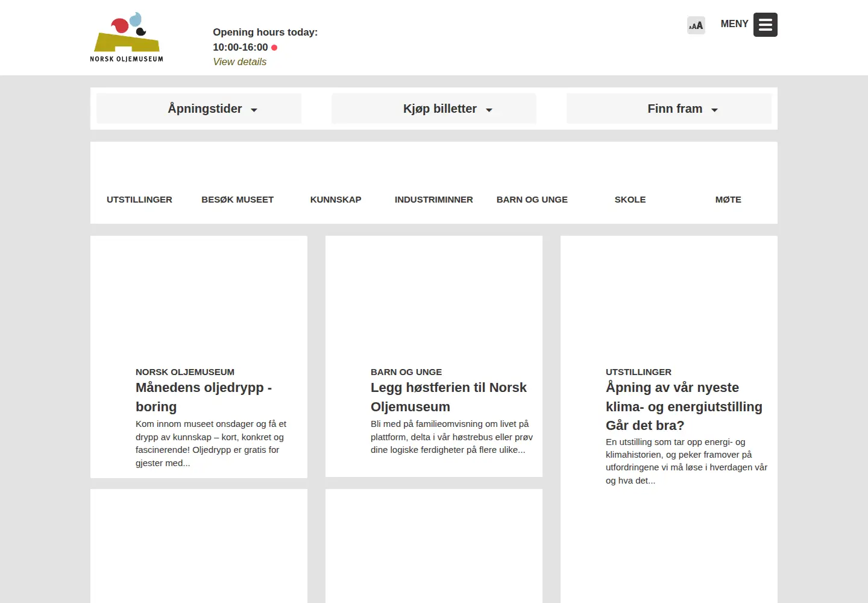Open View details for opening hours
The image size is (868, 603).
[239, 62]
